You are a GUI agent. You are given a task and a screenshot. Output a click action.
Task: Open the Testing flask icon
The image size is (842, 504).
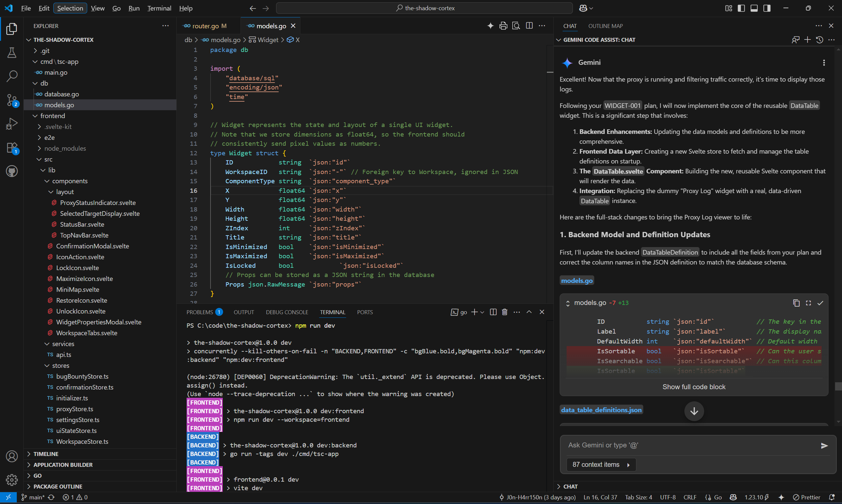12,53
